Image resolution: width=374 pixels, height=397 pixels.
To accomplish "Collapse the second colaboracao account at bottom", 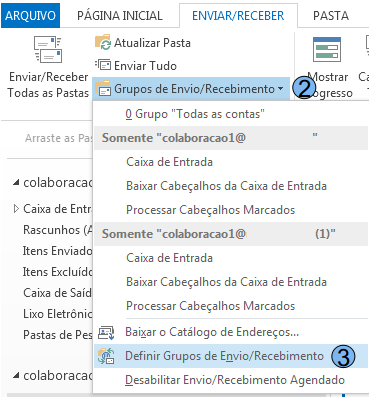I will pos(16,376).
